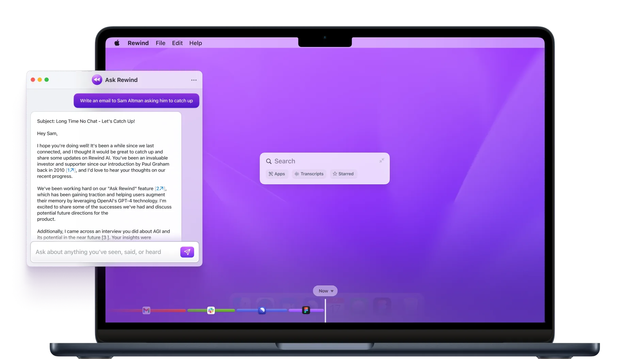Send the question with the paper plane button
This screenshot has height=359, width=644.
pos(187,252)
